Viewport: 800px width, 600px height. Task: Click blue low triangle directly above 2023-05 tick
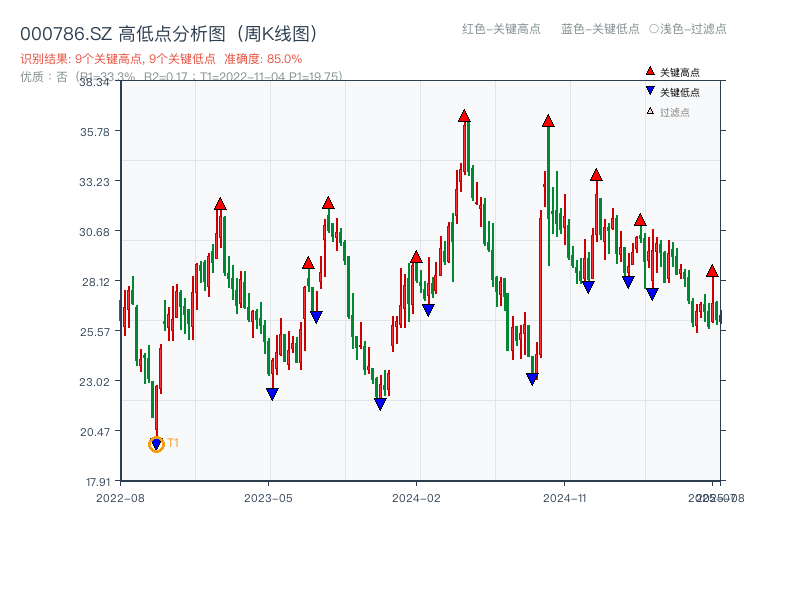[x=272, y=394]
